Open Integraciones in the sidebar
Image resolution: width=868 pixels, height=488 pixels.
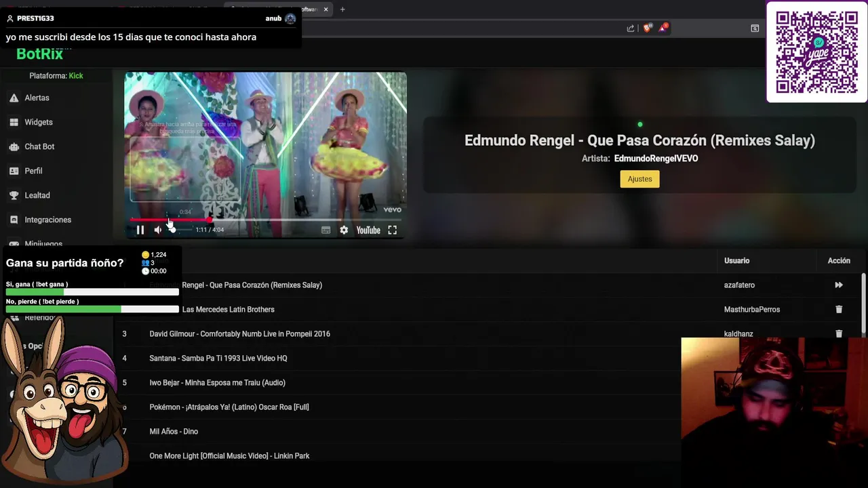[47, 220]
